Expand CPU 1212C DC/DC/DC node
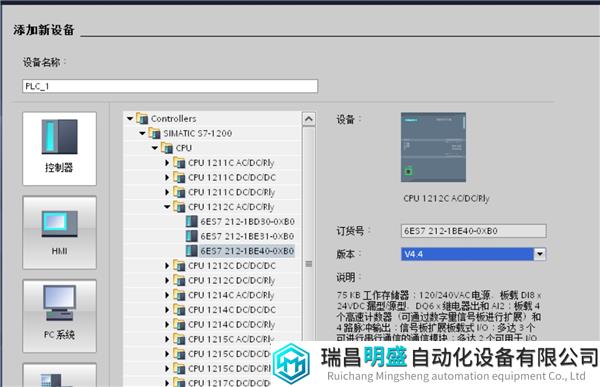 point(167,265)
